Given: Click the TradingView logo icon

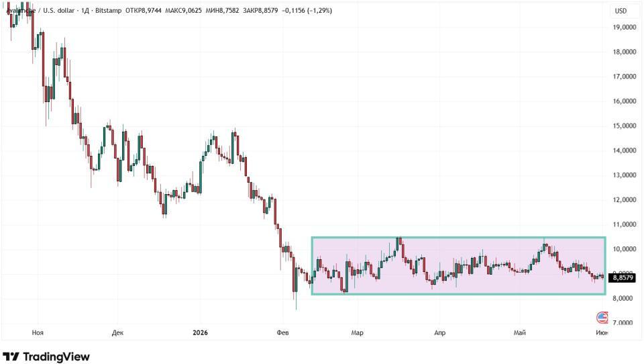Looking at the screenshot, I should tap(11, 356).
